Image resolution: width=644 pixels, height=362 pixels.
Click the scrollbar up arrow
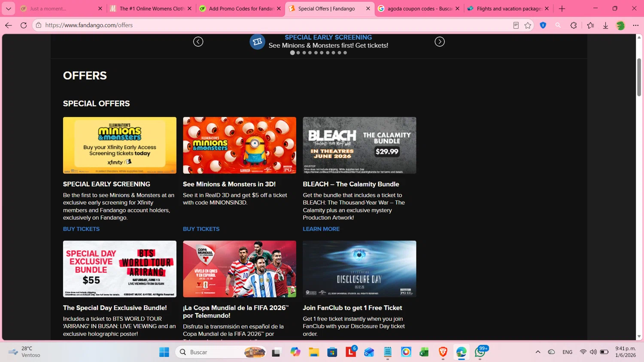(x=639, y=37)
